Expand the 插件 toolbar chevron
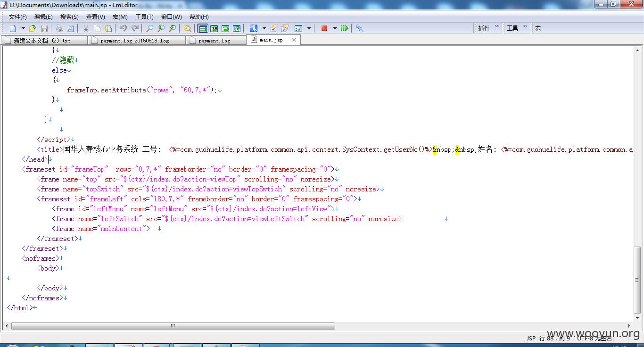 (x=497, y=27)
